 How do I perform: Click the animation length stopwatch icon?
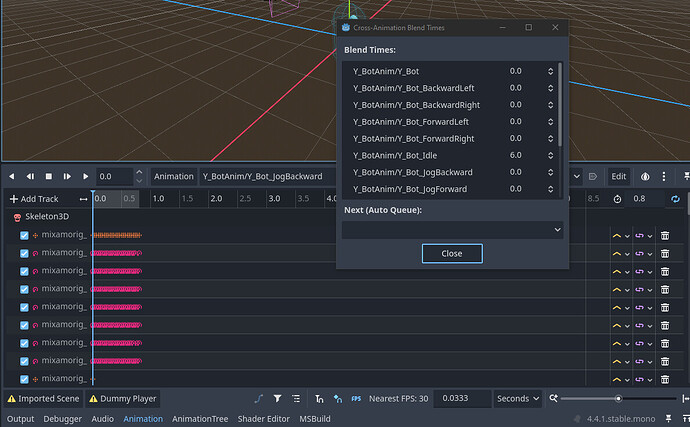tap(617, 199)
